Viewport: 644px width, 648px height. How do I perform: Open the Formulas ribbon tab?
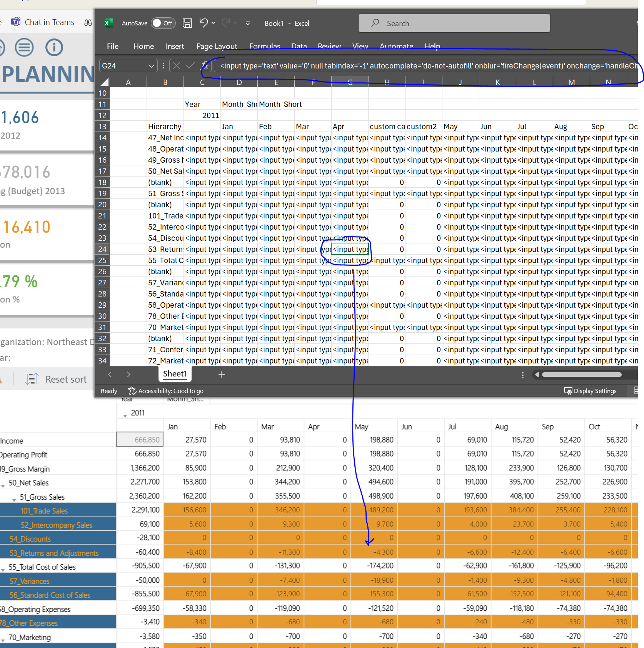point(265,46)
